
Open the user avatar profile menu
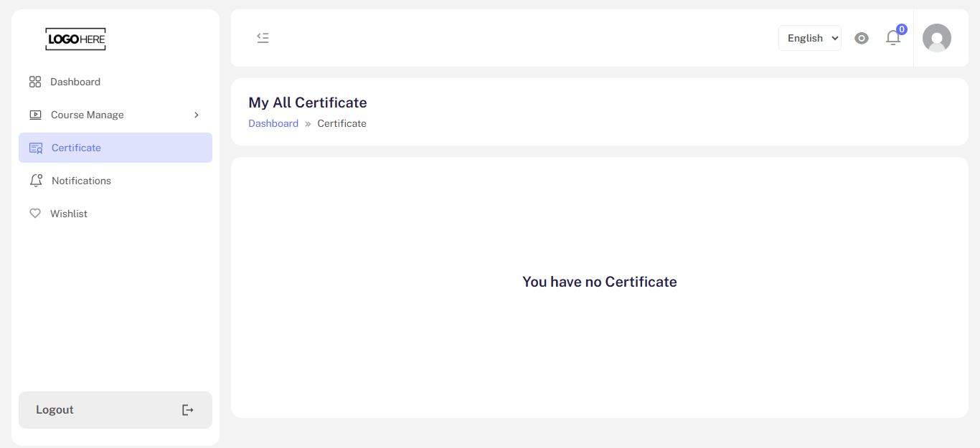937,38
